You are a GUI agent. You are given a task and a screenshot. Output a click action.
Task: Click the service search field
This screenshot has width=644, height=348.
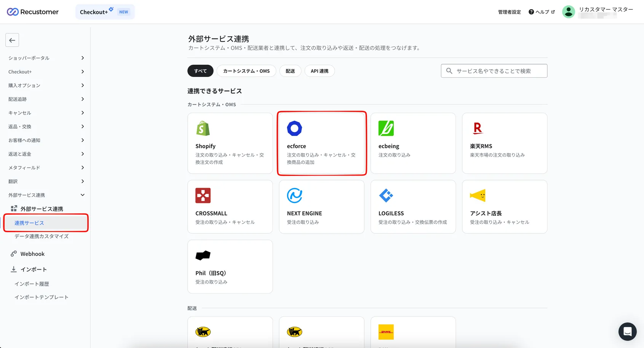494,71
